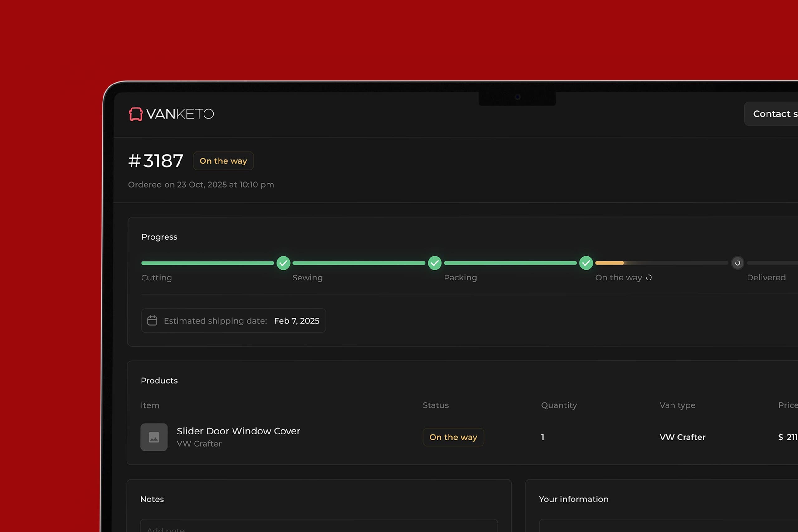Click the VANKETO brand name text
Image resolution: width=798 pixels, height=532 pixels.
180,114
